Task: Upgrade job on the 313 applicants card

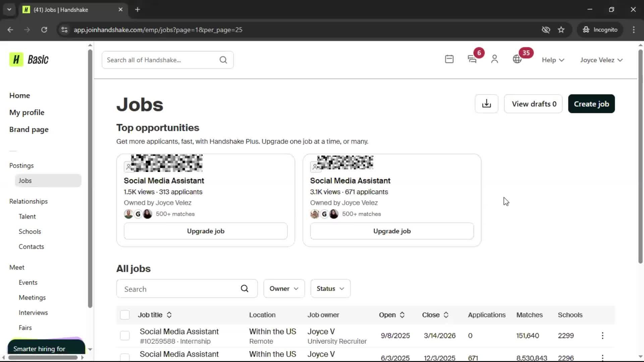Action: [206, 231]
